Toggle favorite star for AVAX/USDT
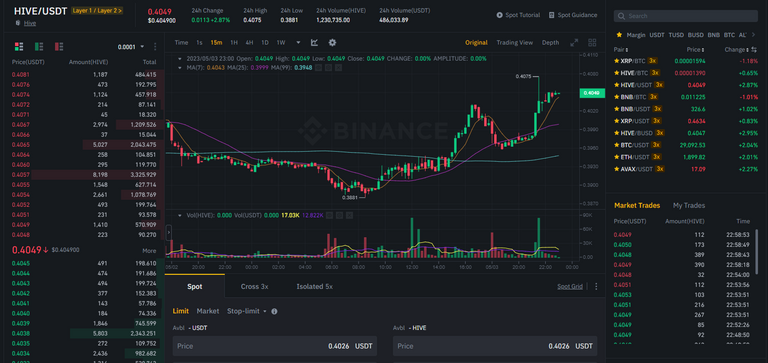768x363 pixels. click(616, 169)
